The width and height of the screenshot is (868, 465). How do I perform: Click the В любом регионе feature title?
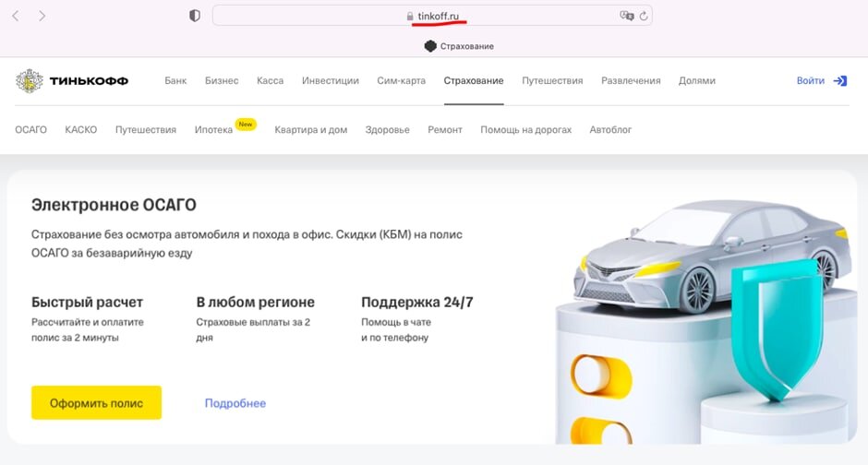point(255,303)
